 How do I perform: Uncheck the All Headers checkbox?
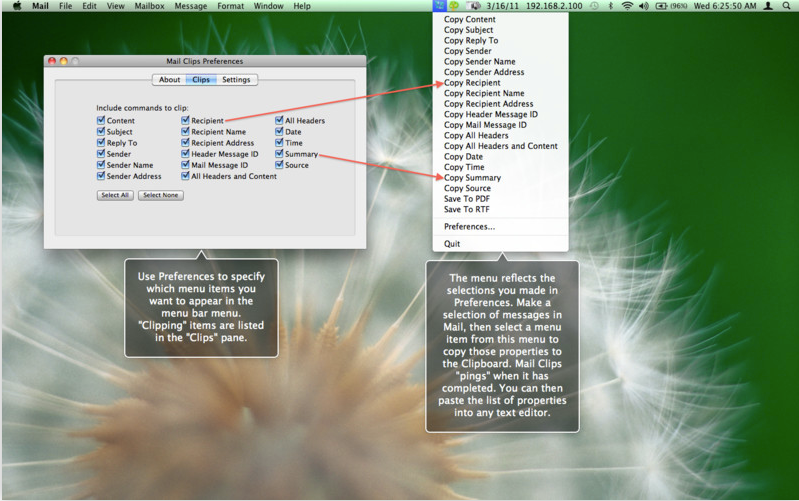[x=279, y=120]
